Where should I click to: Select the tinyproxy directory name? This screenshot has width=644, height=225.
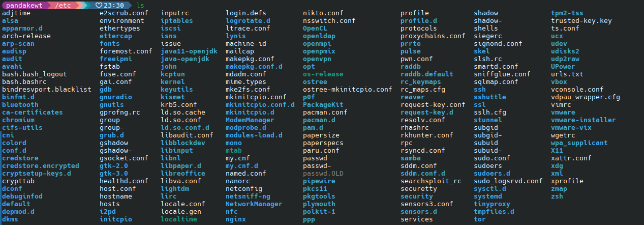(x=492, y=204)
